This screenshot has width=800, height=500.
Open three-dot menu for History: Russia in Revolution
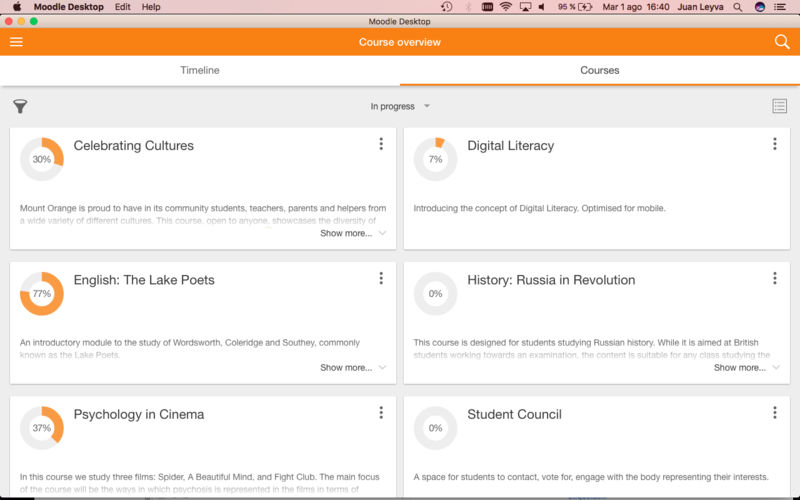point(774,279)
